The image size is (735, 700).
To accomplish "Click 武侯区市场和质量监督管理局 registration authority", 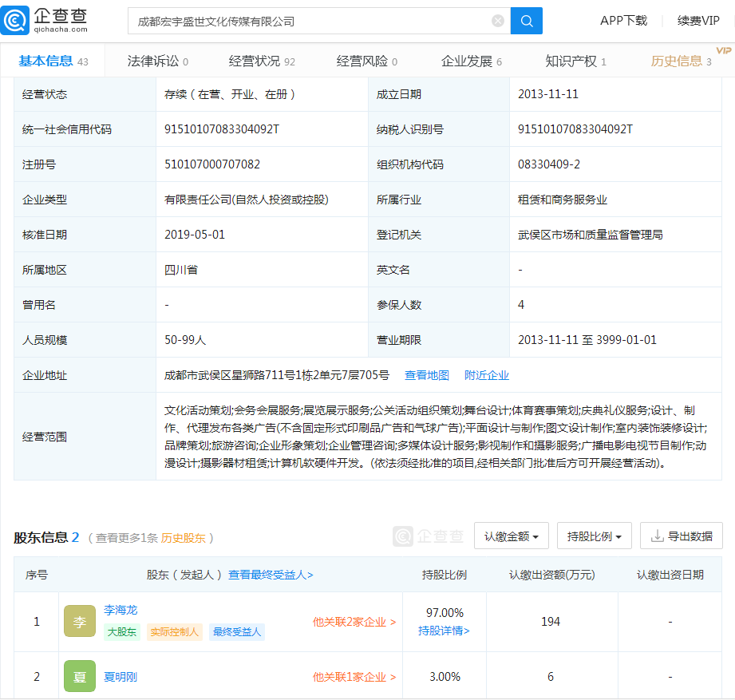I will (x=591, y=235).
